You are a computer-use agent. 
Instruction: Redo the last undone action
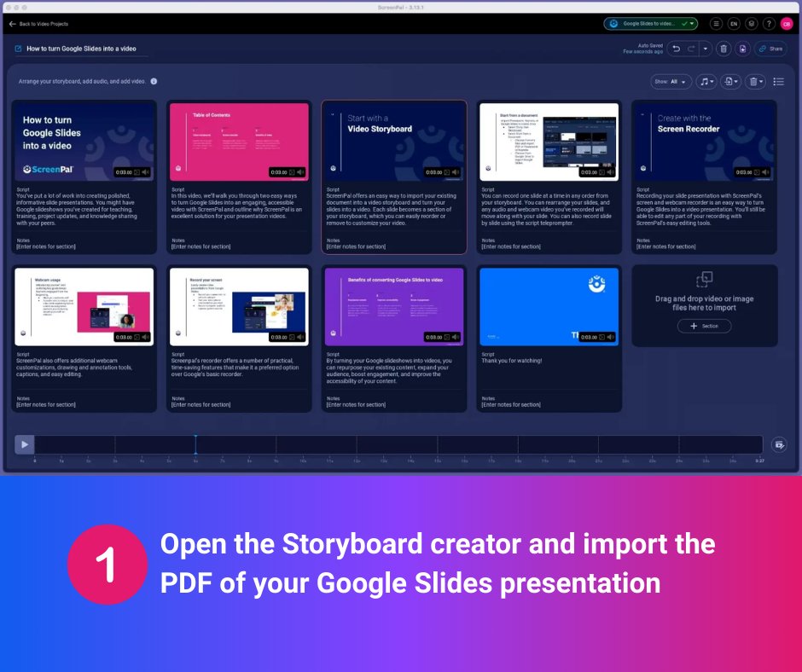tap(691, 49)
